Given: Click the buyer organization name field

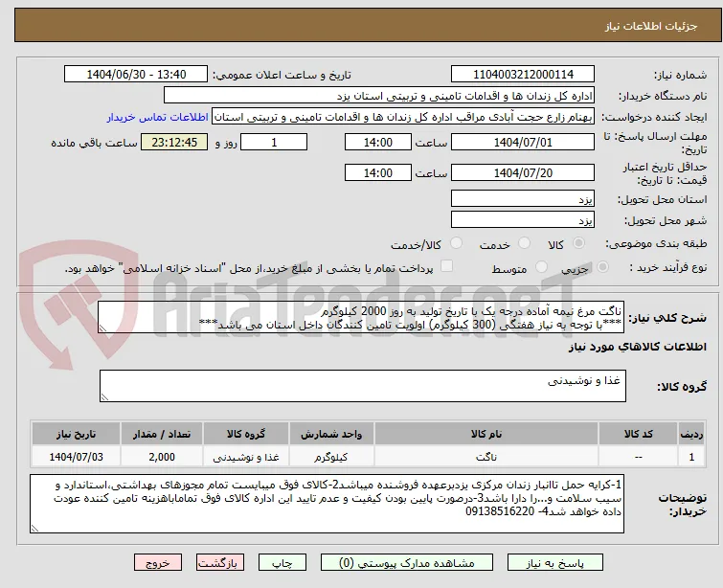Looking at the screenshot, I should [379, 96].
